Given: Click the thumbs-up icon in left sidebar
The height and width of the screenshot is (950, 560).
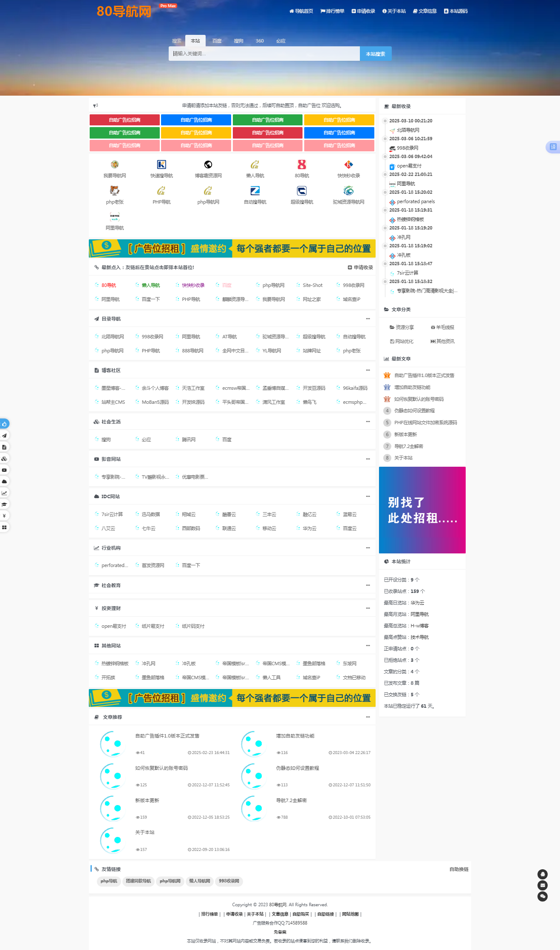Looking at the screenshot, I should (4, 424).
